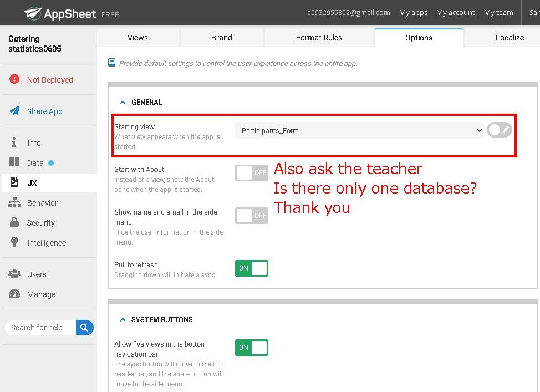Open the Intelligence section
Viewport: 540px width, 392px height.
click(47, 243)
